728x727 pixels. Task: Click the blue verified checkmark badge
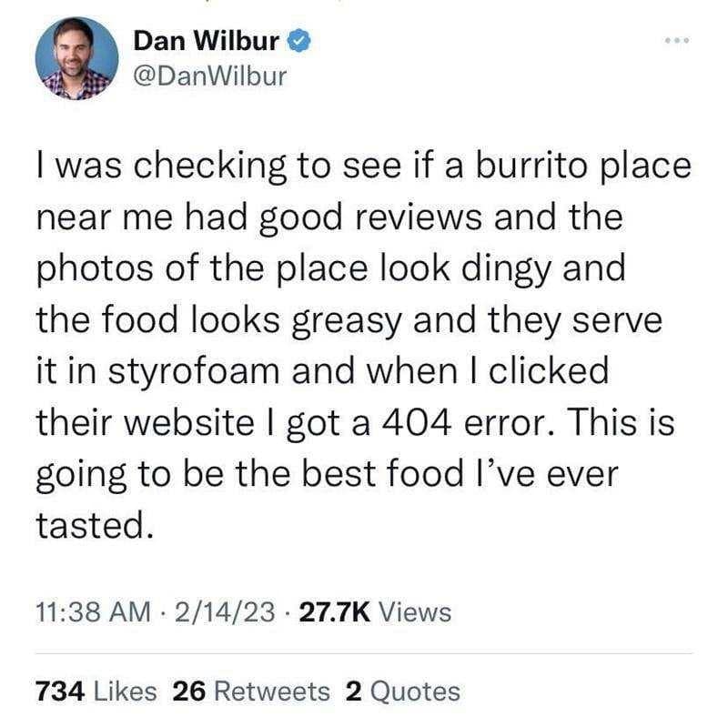(x=299, y=41)
